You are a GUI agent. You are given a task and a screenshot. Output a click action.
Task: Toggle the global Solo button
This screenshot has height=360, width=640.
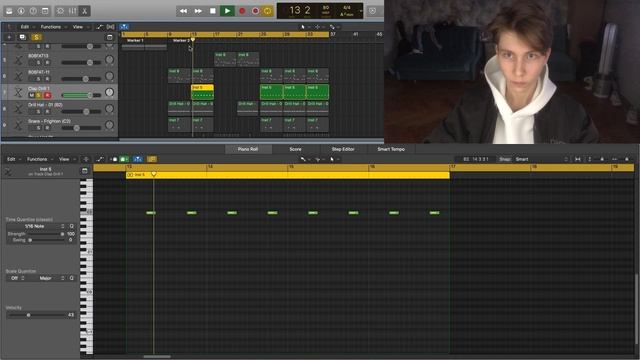pyautogui.click(x=36, y=37)
